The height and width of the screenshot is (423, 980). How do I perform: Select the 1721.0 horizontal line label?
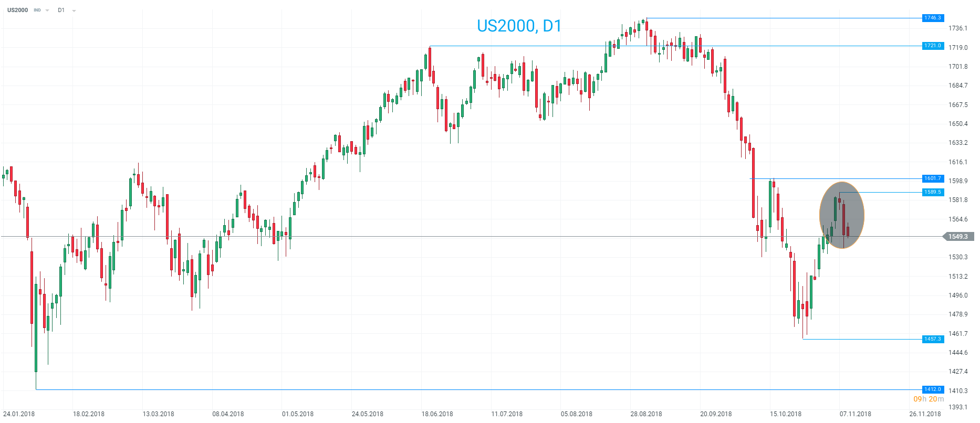pos(933,46)
